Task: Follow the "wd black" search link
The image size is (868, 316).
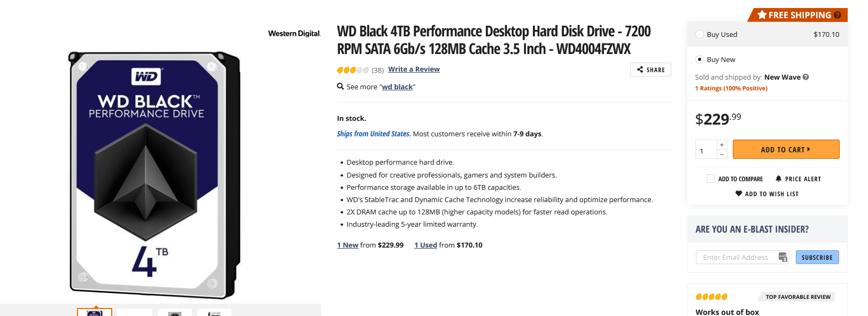Action: click(x=397, y=87)
